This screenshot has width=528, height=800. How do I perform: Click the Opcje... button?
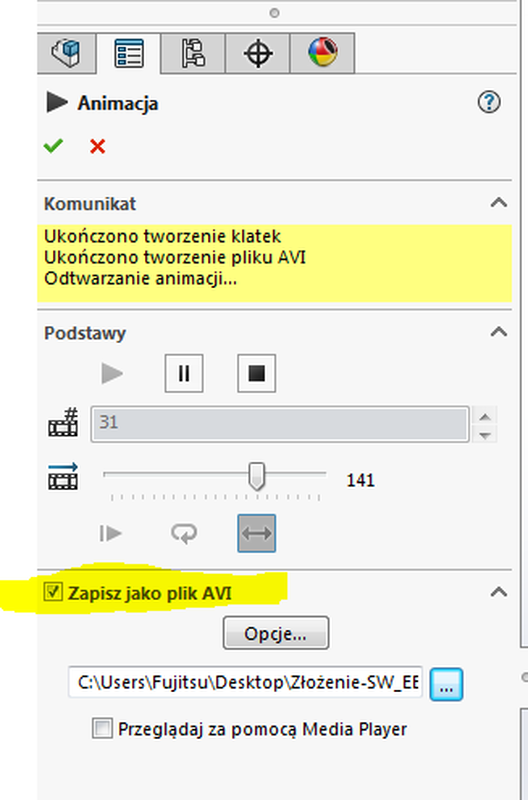coord(275,633)
